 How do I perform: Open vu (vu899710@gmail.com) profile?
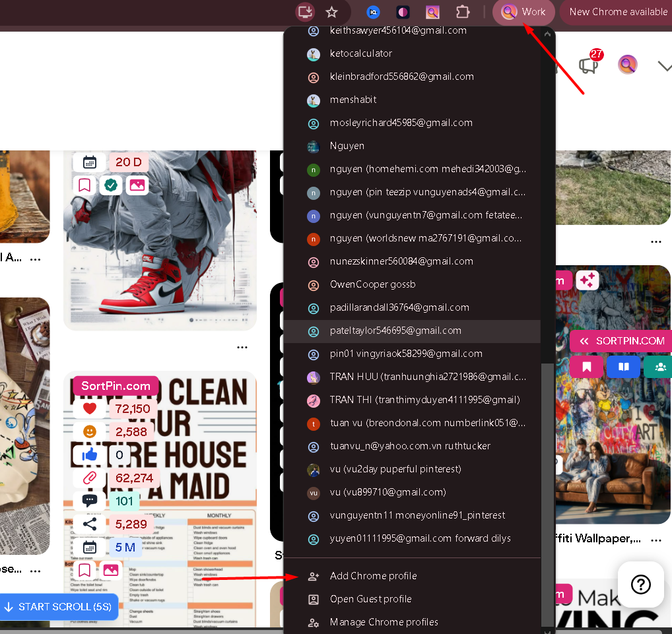[412, 493]
